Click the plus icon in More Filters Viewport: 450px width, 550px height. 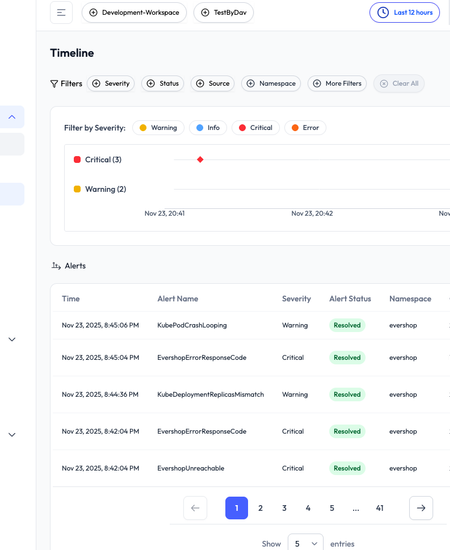click(317, 83)
